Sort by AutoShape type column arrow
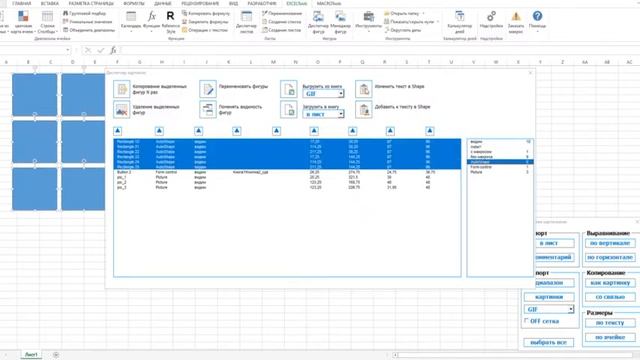The height and width of the screenshot is (360, 640). (159, 131)
